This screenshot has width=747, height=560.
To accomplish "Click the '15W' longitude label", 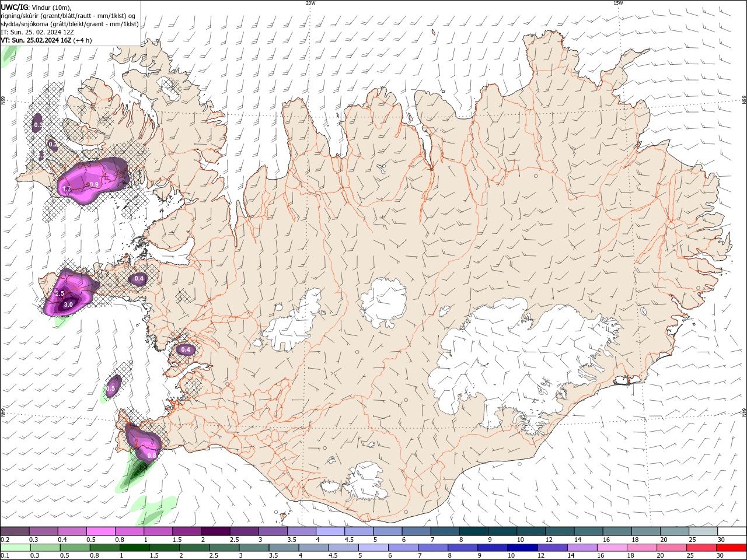I will 618,3.
